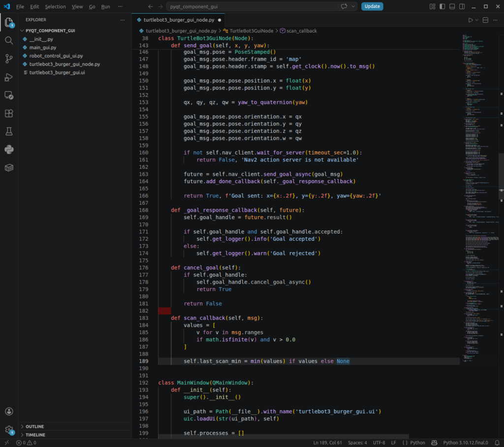Change encoding via UTF-8
The image size is (504, 447).
tap(379, 443)
